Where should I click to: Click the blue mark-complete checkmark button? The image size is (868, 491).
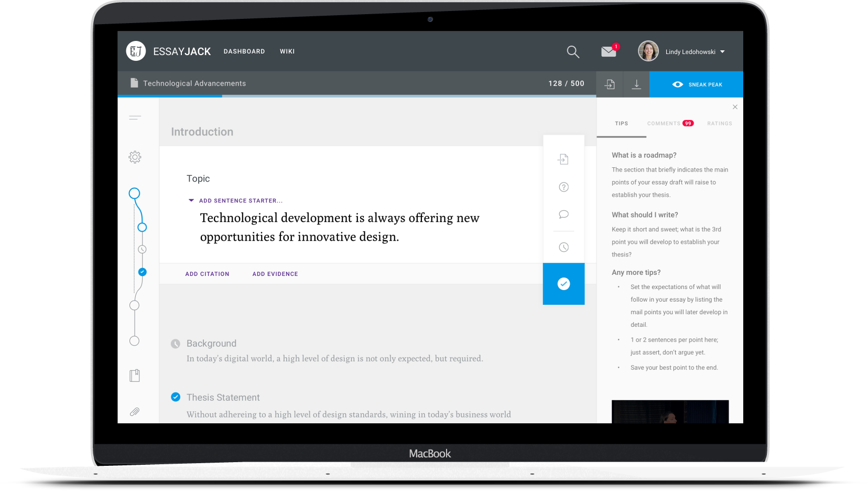tap(563, 284)
